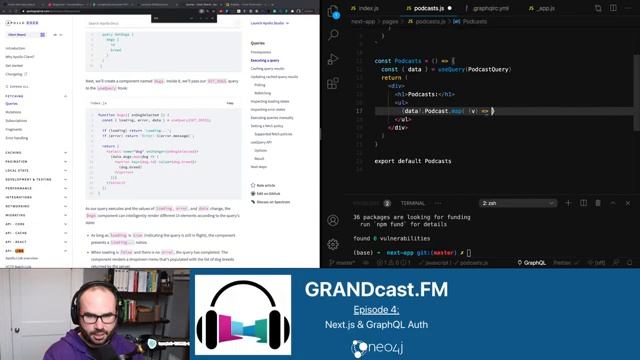Open the Introduction docs page

pos(15,48)
